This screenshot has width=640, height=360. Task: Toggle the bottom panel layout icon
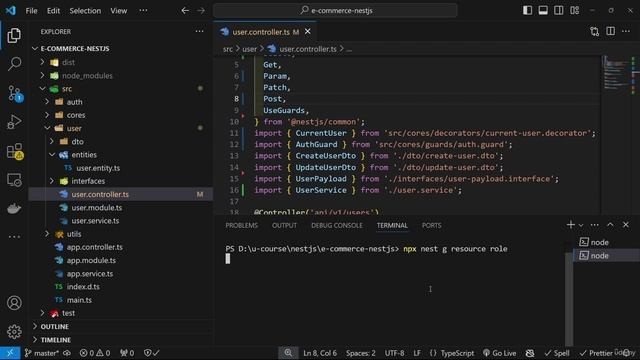[543, 11]
